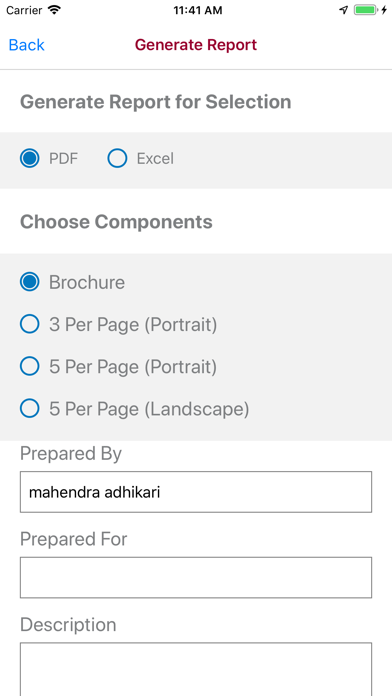Image resolution: width=392 pixels, height=696 pixels.
Task: Click the Generate Report for Selection heading
Action: pyautogui.click(x=156, y=102)
